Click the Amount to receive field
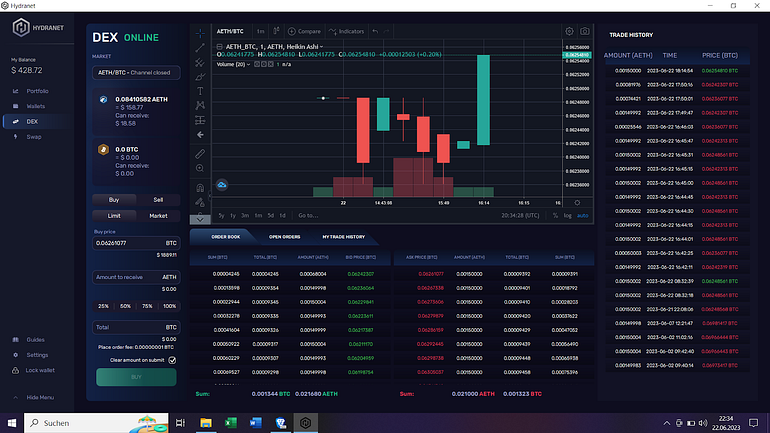 [136, 277]
